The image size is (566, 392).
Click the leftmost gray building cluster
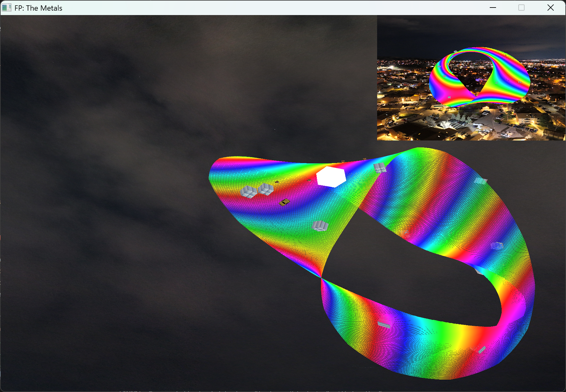point(248,192)
